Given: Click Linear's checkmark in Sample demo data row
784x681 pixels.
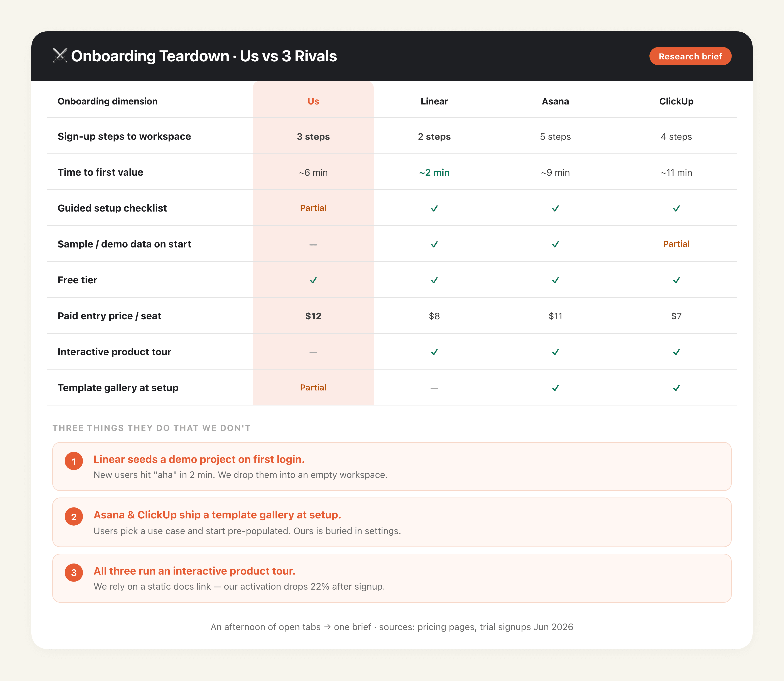Looking at the screenshot, I should coord(434,244).
